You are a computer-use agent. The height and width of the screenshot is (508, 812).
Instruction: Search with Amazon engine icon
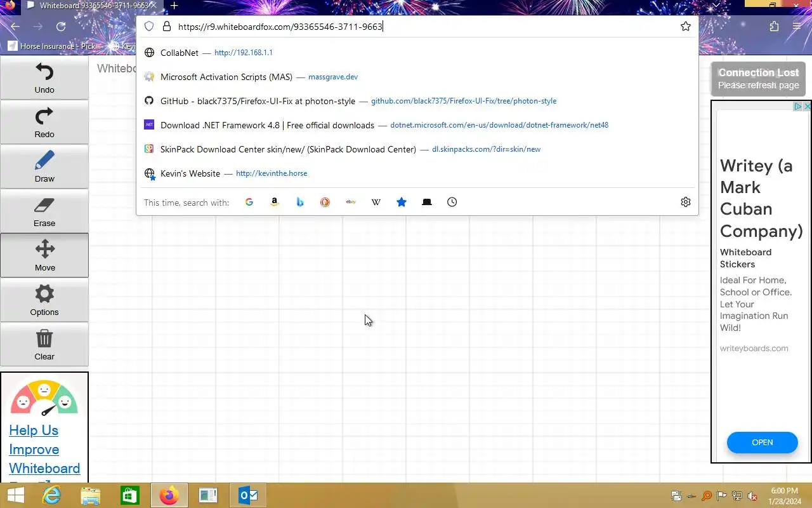coord(274,202)
